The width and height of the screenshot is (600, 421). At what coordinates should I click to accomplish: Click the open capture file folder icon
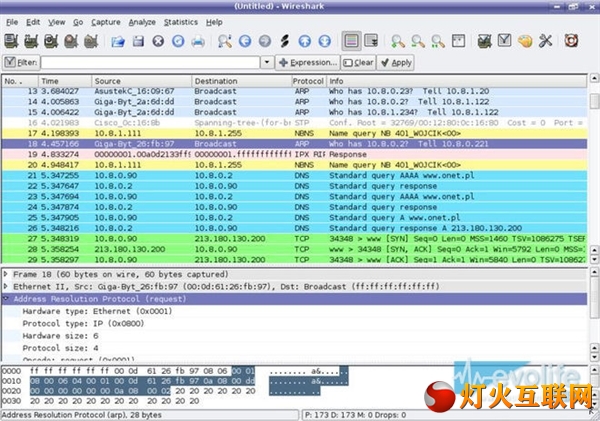pos(117,41)
